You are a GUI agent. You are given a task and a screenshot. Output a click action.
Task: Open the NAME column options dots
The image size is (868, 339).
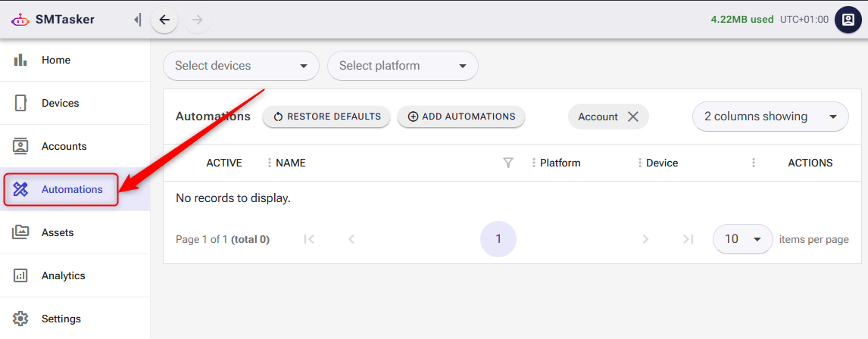click(269, 163)
